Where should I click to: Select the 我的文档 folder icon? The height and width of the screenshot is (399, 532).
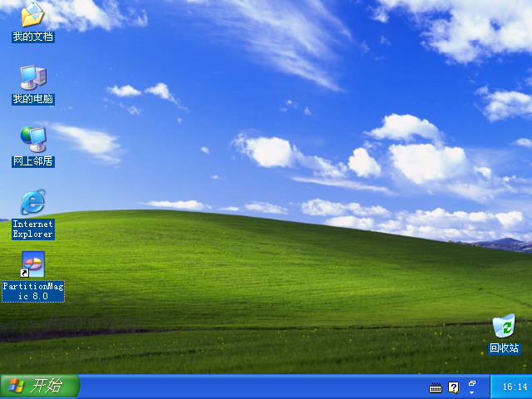(x=32, y=15)
